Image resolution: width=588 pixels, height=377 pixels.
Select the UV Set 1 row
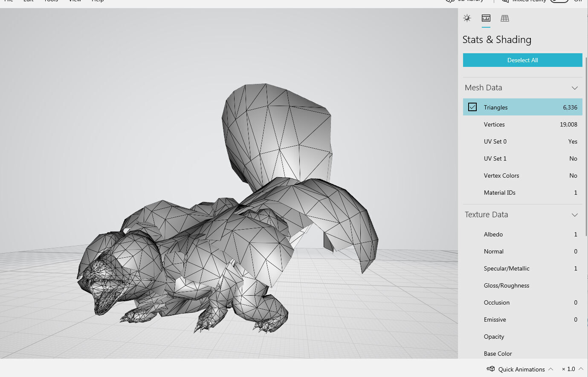(523, 158)
